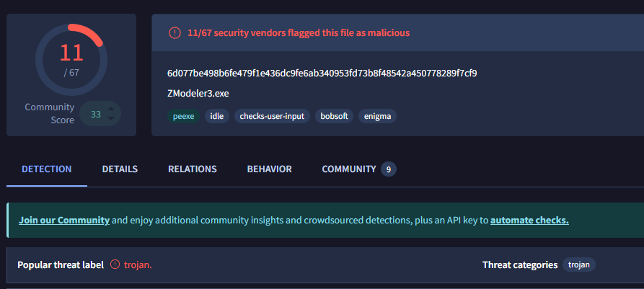
Task: Click the file SHA-256 hash text
Action: tap(322, 74)
